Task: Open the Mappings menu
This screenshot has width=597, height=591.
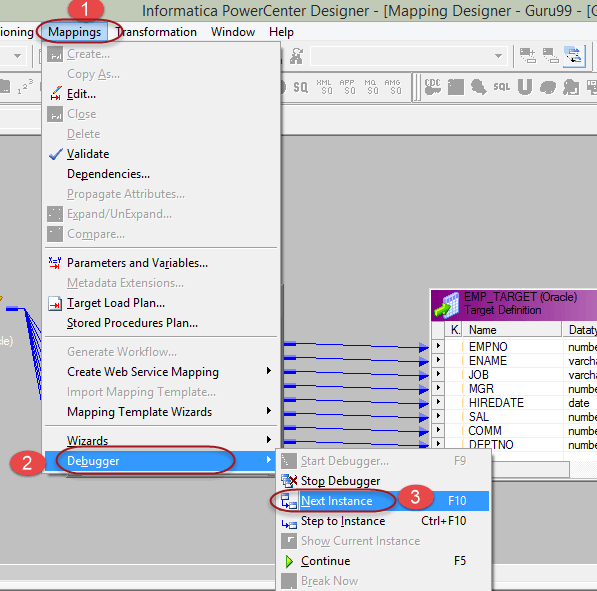Action: (x=75, y=32)
